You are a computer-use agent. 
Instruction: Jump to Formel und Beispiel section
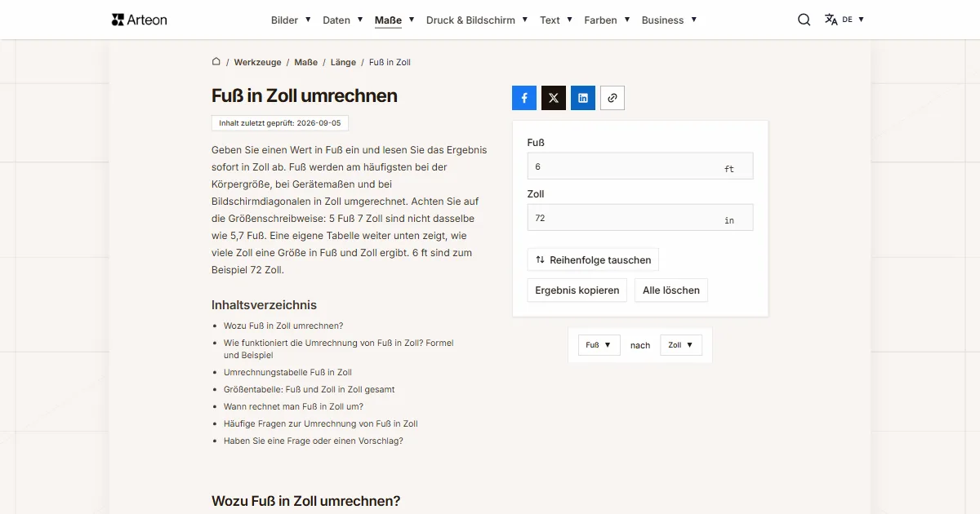coord(338,349)
